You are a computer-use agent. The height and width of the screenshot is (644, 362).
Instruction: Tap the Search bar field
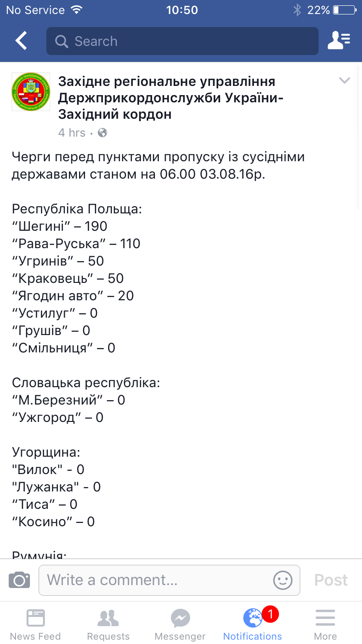pyautogui.click(x=182, y=41)
